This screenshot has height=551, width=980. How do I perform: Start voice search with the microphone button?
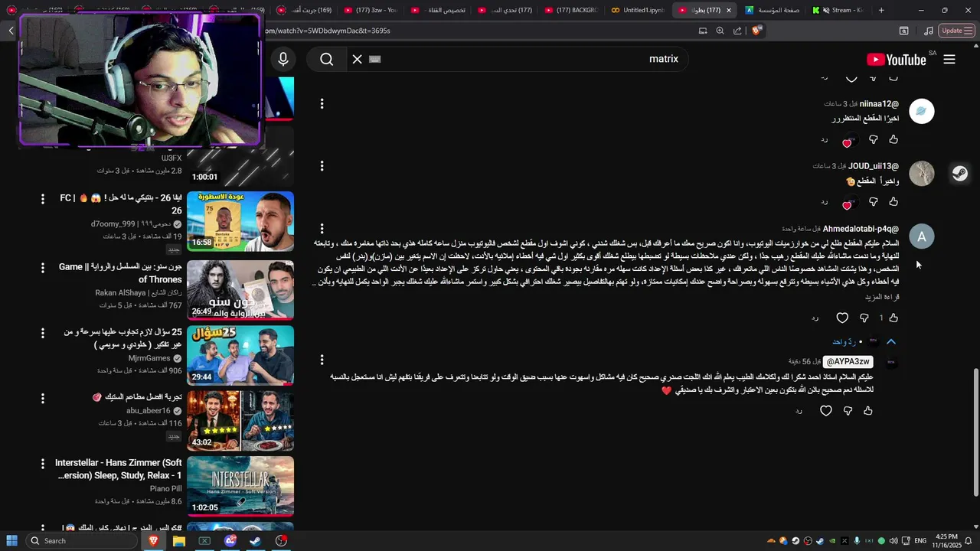pos(283,59)
